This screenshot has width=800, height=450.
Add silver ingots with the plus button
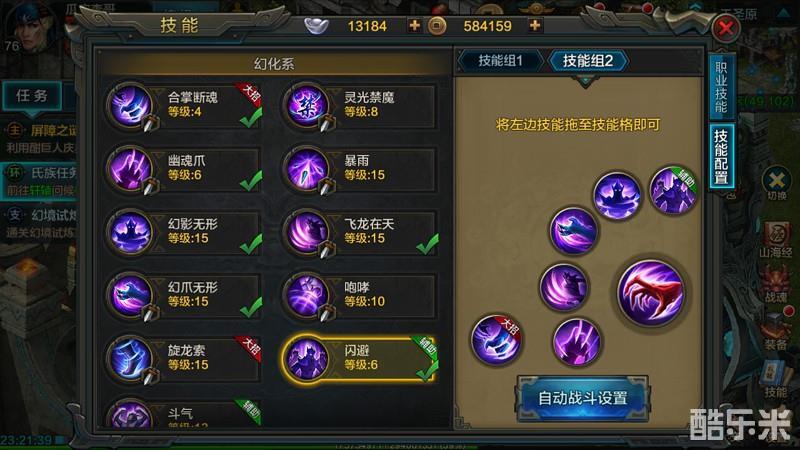[x=415, y=25]
